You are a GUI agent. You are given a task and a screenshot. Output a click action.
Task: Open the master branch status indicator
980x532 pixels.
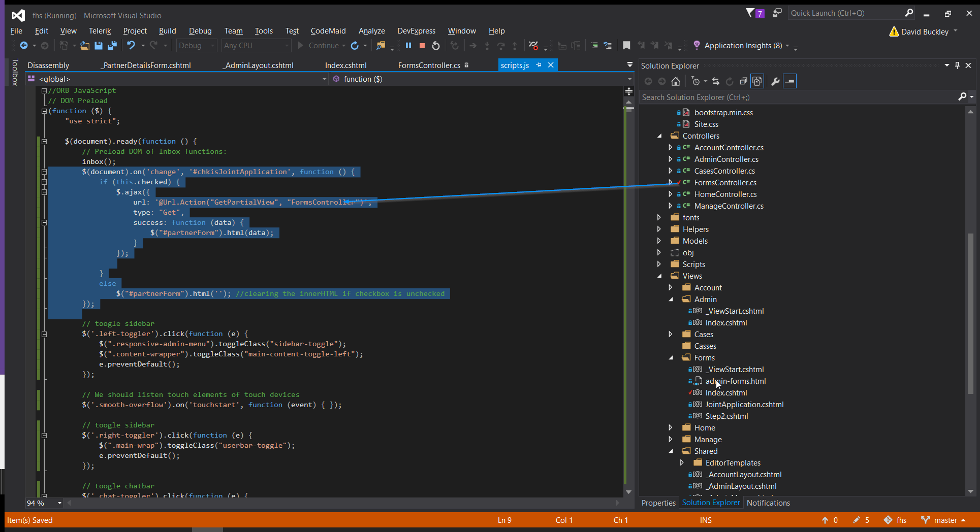tap(944, 520)
